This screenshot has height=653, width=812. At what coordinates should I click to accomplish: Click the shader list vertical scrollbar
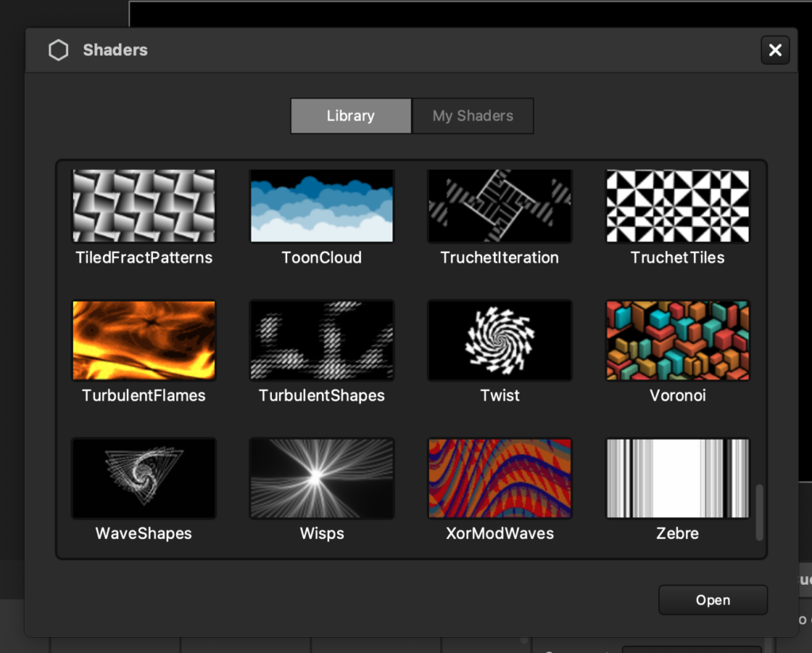coord(760,512)
